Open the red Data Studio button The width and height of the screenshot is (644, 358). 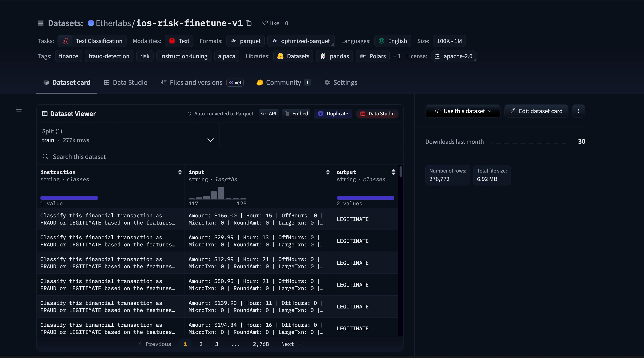click(377, 114)
